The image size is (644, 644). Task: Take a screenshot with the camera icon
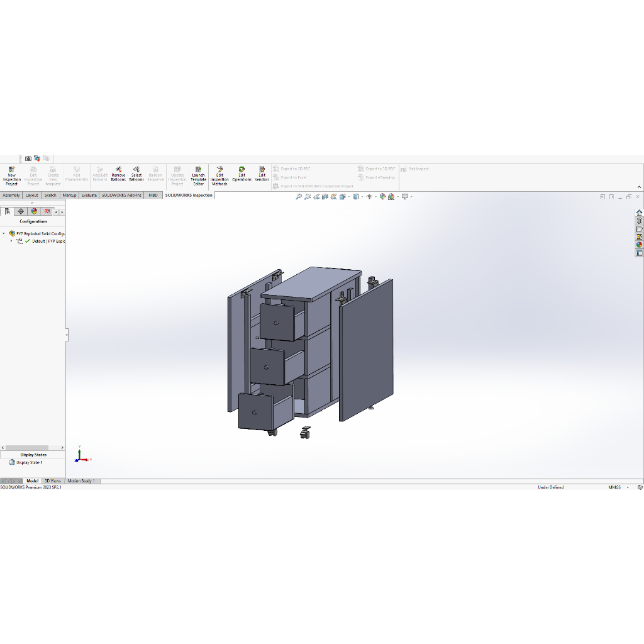click(28, 158)
